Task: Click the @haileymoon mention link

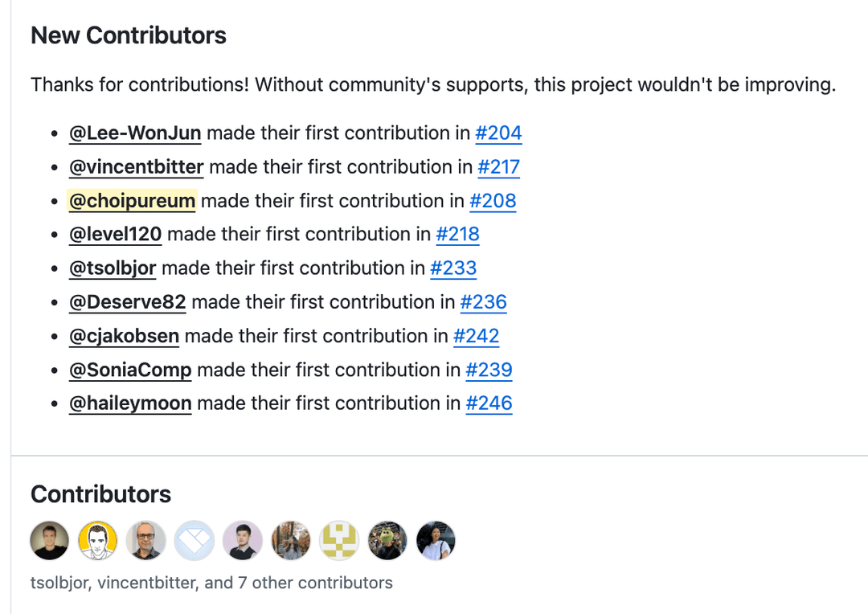Action: point(130,403)
